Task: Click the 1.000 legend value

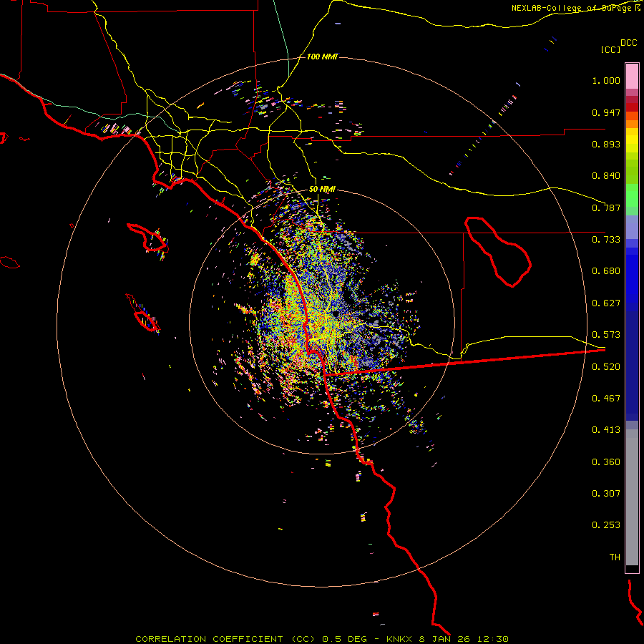Action: 606,80
